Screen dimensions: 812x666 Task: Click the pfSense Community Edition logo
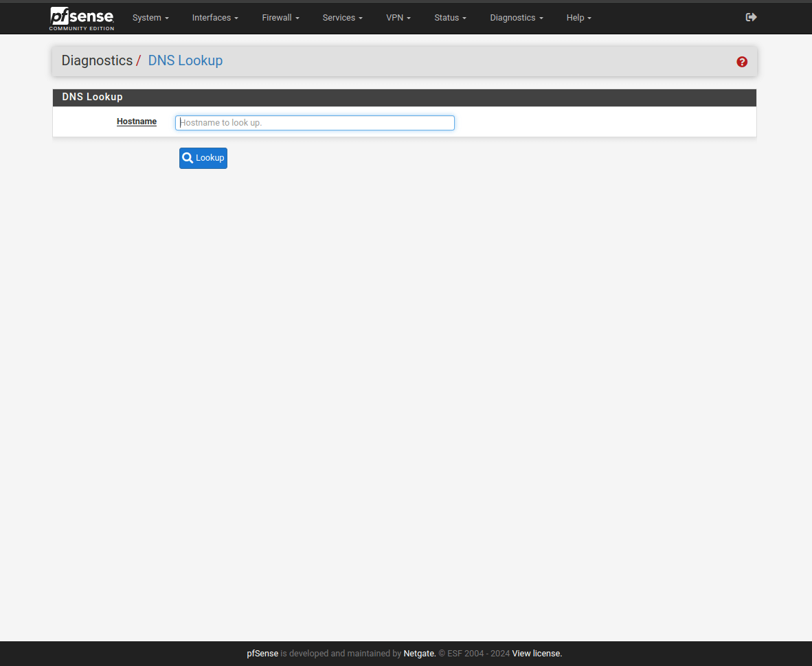tap(82, 18)
